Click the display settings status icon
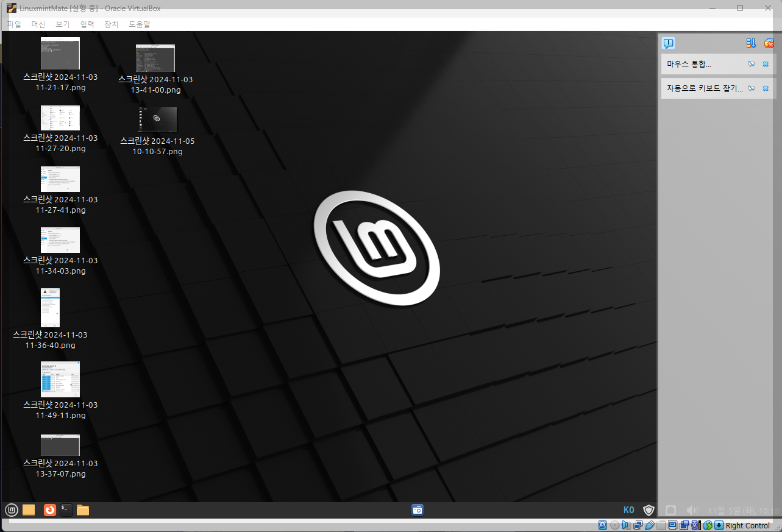 click(672, 525)
